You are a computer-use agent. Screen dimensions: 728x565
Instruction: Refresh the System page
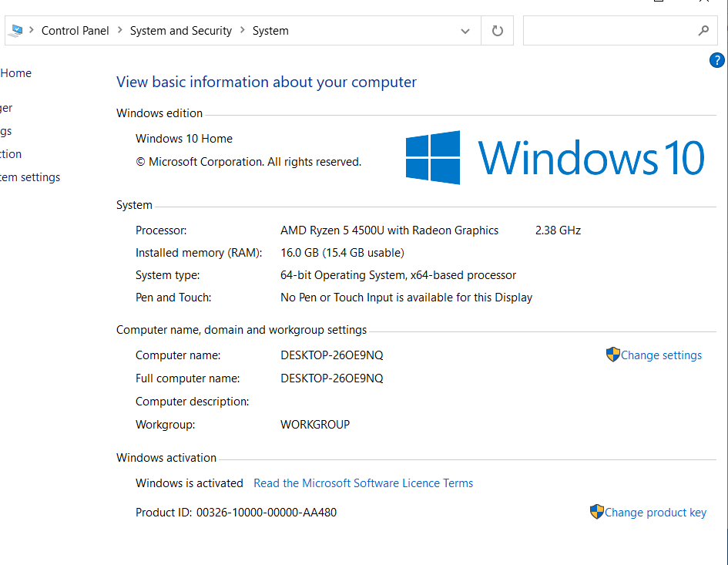pos(497,31)
